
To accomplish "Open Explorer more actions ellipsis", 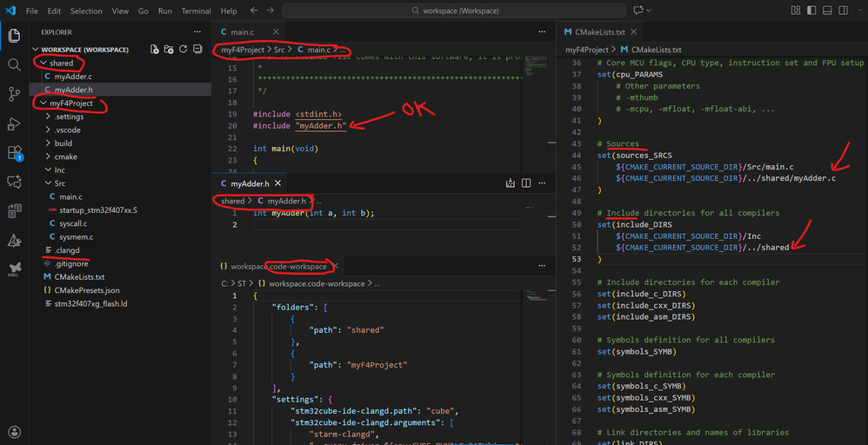I will pos(197,32).
